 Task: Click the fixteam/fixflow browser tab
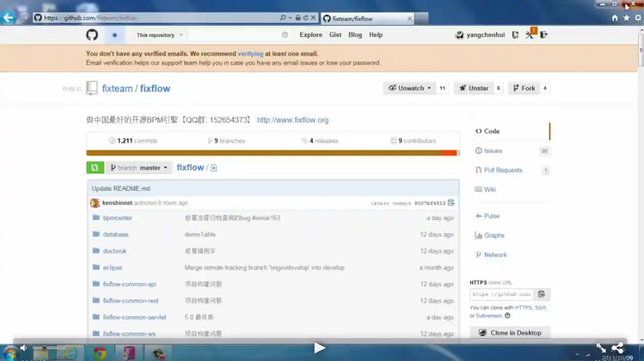[366, 18]
